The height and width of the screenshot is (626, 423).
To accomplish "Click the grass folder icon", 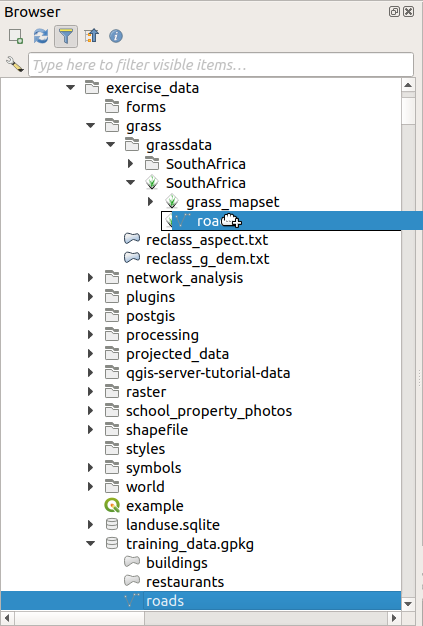I will (112, 125).
